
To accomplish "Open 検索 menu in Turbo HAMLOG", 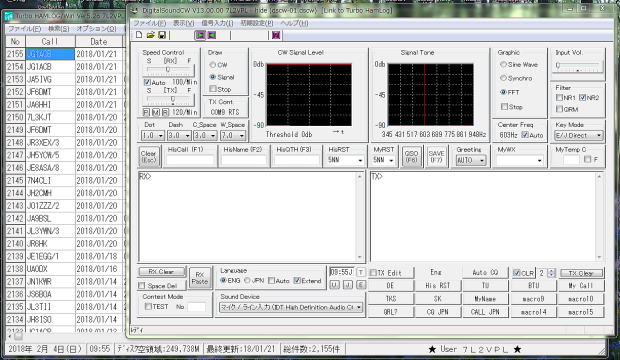I will [59, 29].
